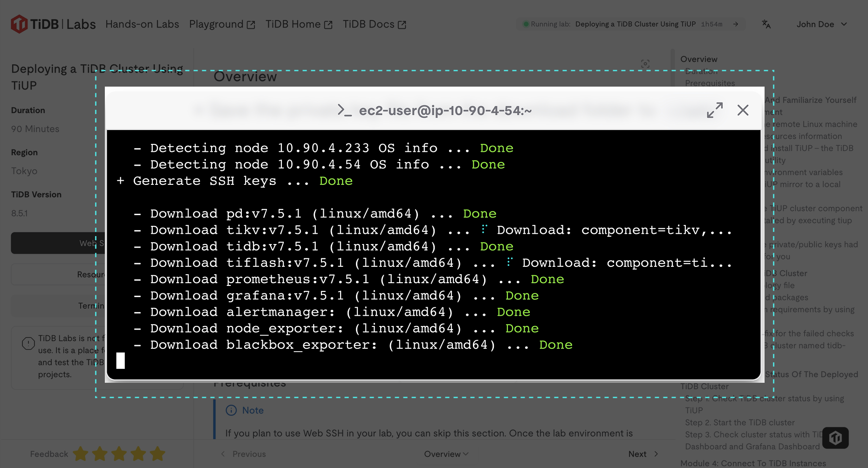Screen dimensions: 868x468
Task: Open the Overview section dropdown at page bottom
Action: [446, 454]
